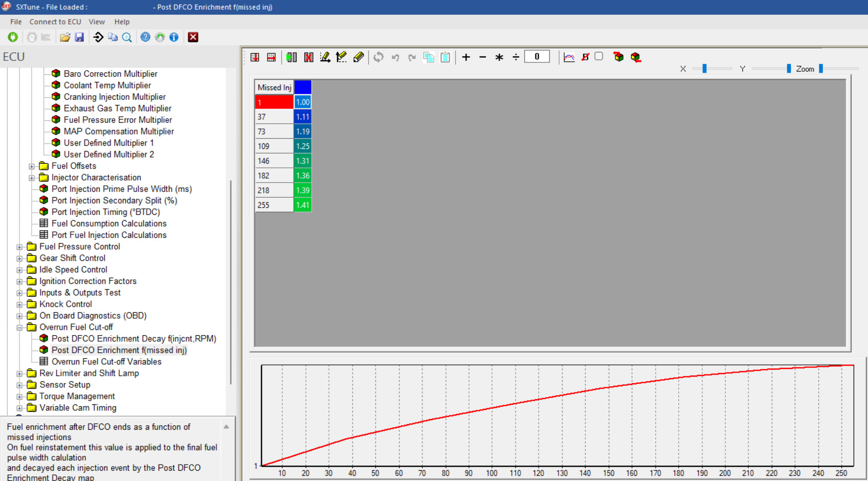The image size is (868, 481).
Task: Expand the Idle Speed Control folder
Action: pos(19,270)
